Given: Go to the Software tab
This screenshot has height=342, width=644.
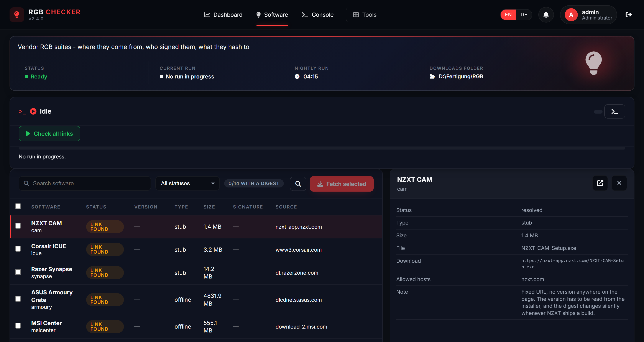Looking at the screenshot, I should point(272,15).
